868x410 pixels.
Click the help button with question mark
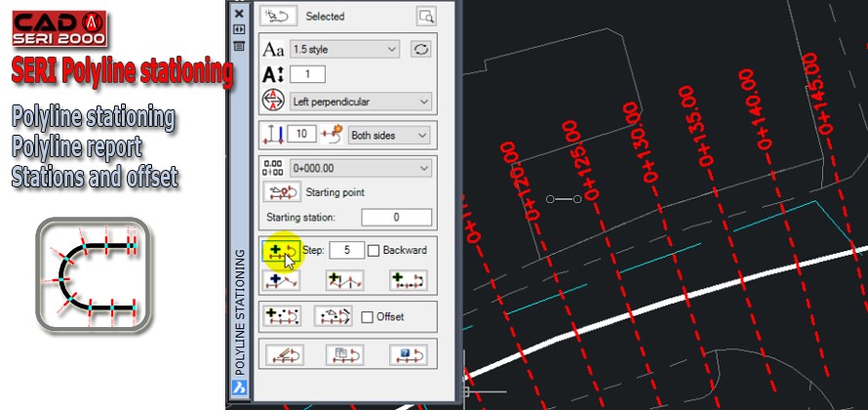(x=408, y=354)
